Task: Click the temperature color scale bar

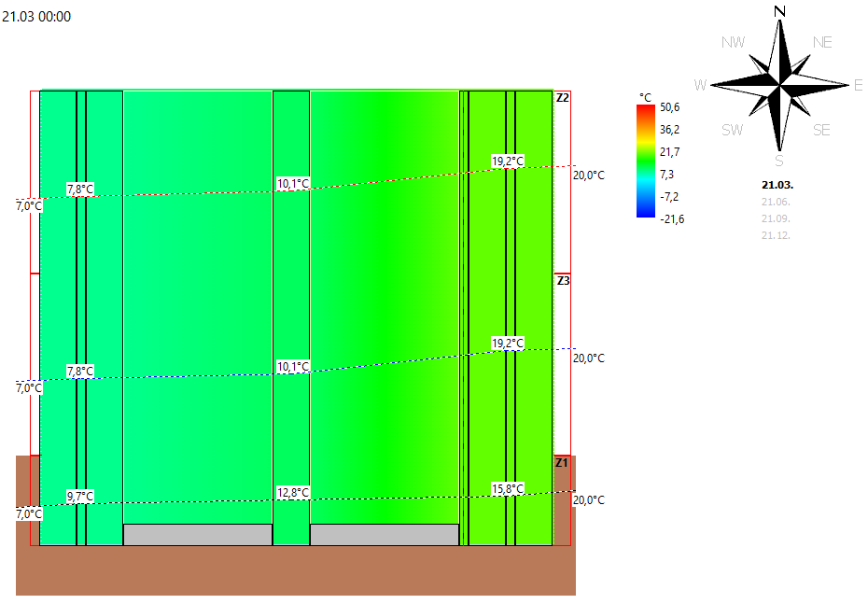Action: point(645,161)
